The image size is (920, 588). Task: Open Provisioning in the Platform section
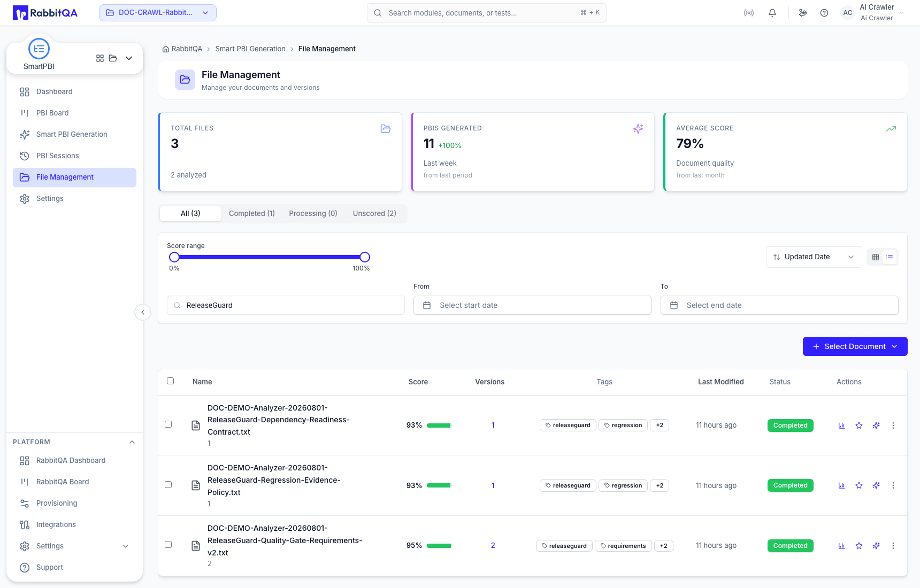[x=74, y=504]
